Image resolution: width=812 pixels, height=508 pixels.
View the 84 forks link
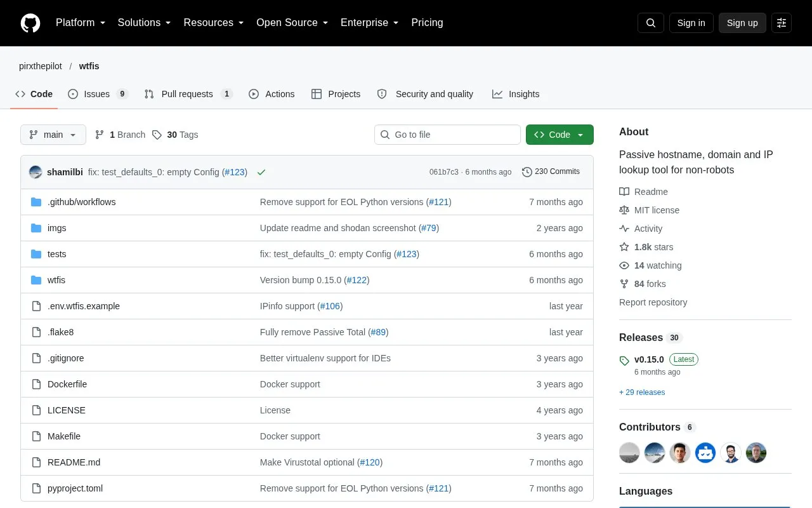click(642, 284)
